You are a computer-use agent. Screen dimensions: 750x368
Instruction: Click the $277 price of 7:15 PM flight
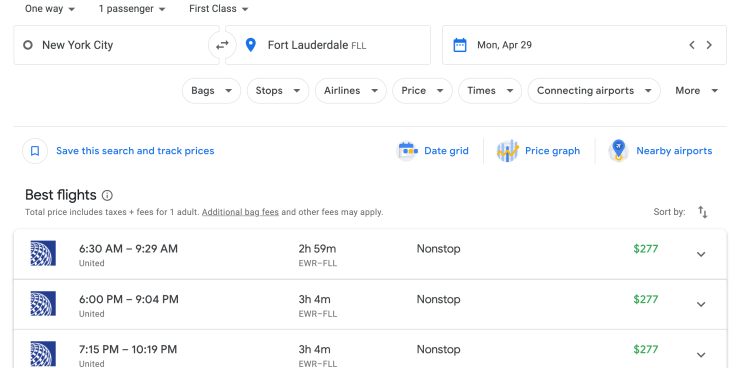click(x=646, y=349)
